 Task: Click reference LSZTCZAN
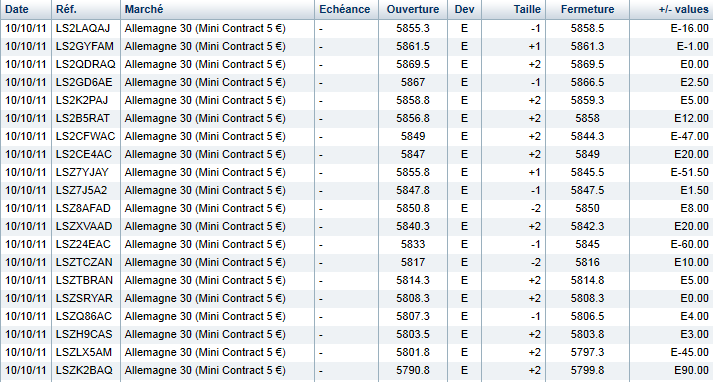tap(84, 262)
